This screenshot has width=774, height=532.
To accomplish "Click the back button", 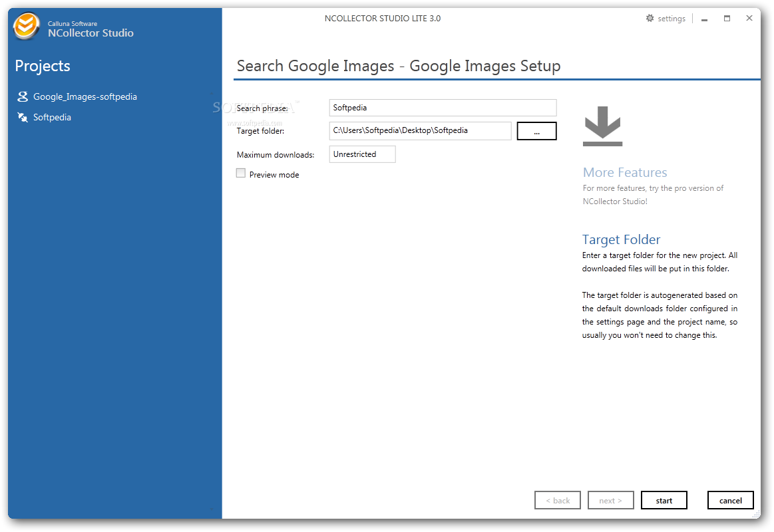I will click(558, 501).
